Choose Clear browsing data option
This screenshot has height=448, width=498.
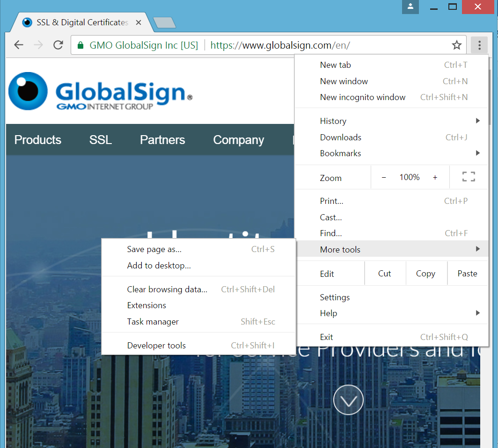coord(167,289)
